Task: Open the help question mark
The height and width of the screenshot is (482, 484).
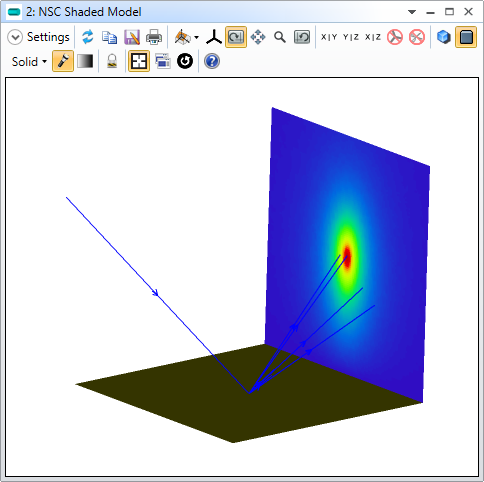Action: point(212,61)
